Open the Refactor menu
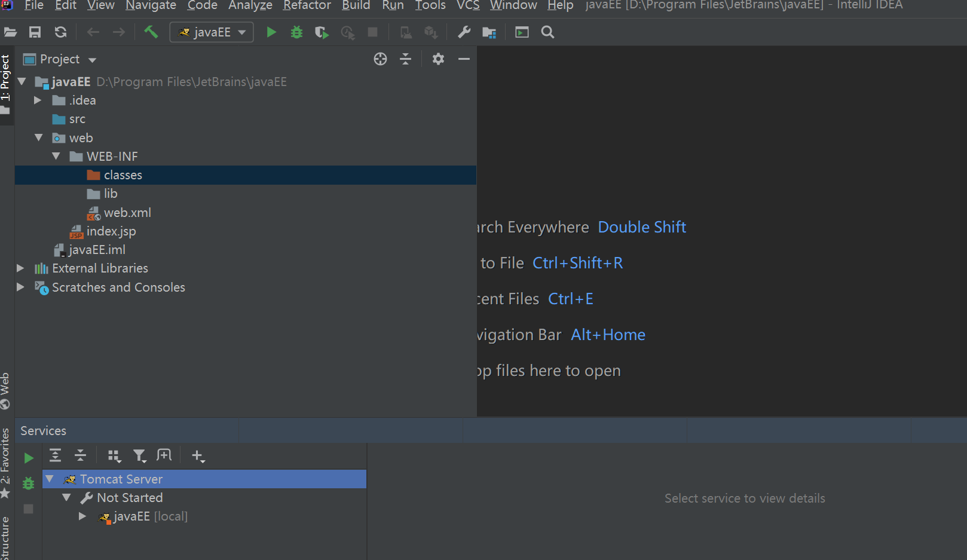This screenshot has width=967, height=560. 307,6
